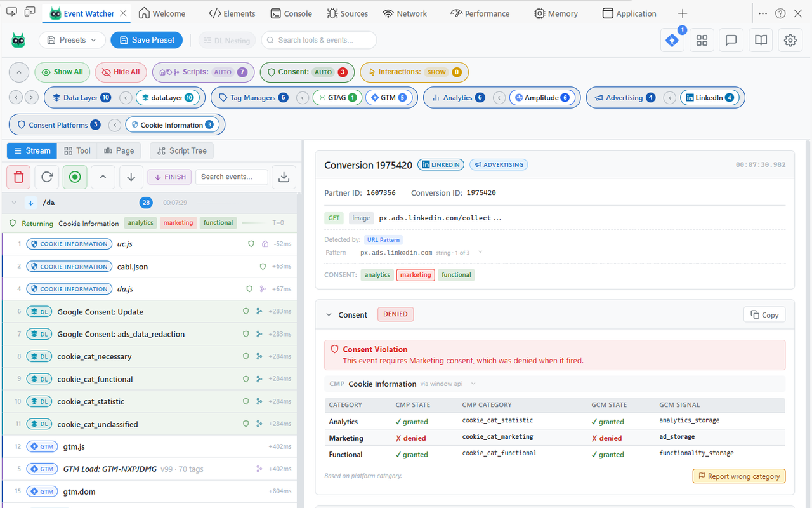Viewport: 812px width, 508px height.
Task: Toggle the device emulation icon
Action: [30, 12]
